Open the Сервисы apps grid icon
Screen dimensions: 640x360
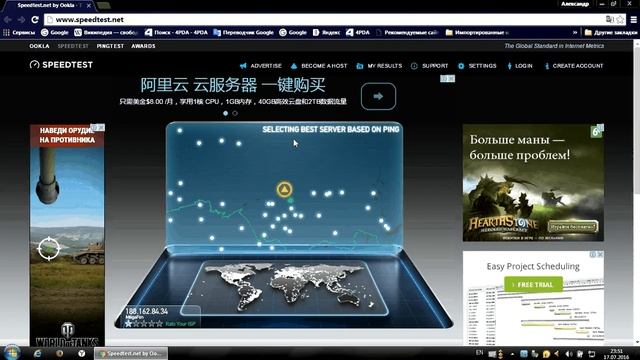(x=6, y=32)
